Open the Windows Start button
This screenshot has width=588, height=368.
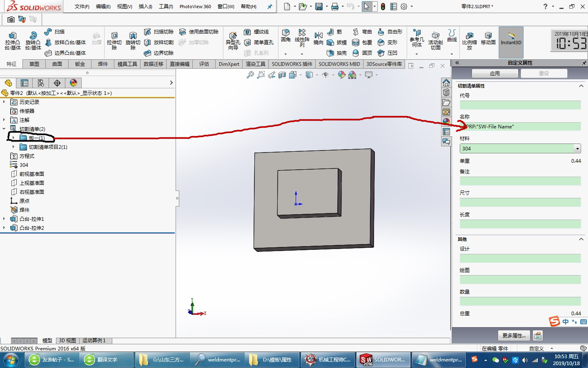click(x=11, y=360)
